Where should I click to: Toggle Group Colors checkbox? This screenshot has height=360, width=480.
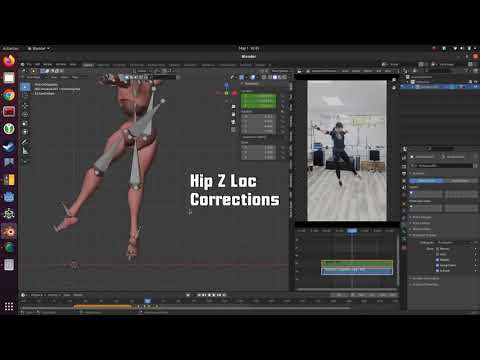(438, 265)
